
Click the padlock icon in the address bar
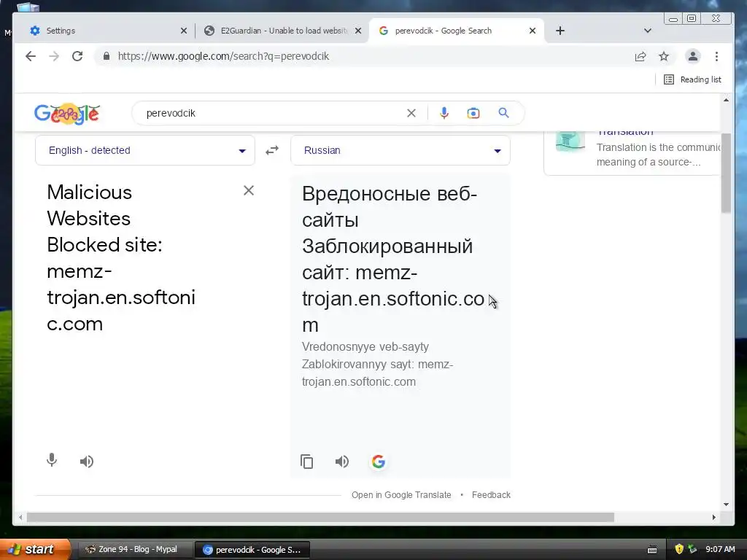coord(107,56)
